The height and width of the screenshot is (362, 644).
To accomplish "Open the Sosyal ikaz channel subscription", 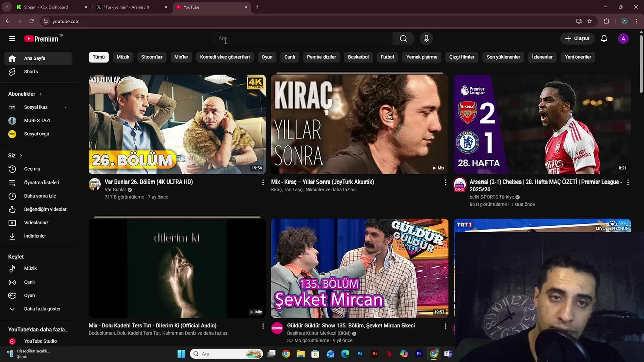I will (x=38, y=107).
